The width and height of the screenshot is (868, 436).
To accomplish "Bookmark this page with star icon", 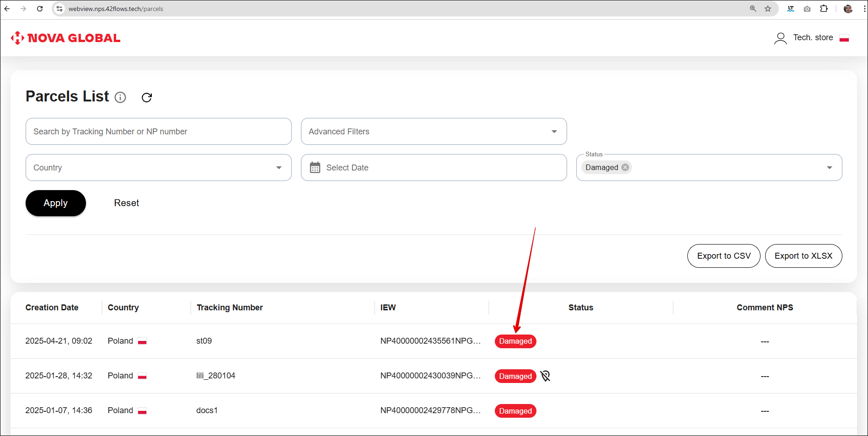I will [x=768, y=9].
